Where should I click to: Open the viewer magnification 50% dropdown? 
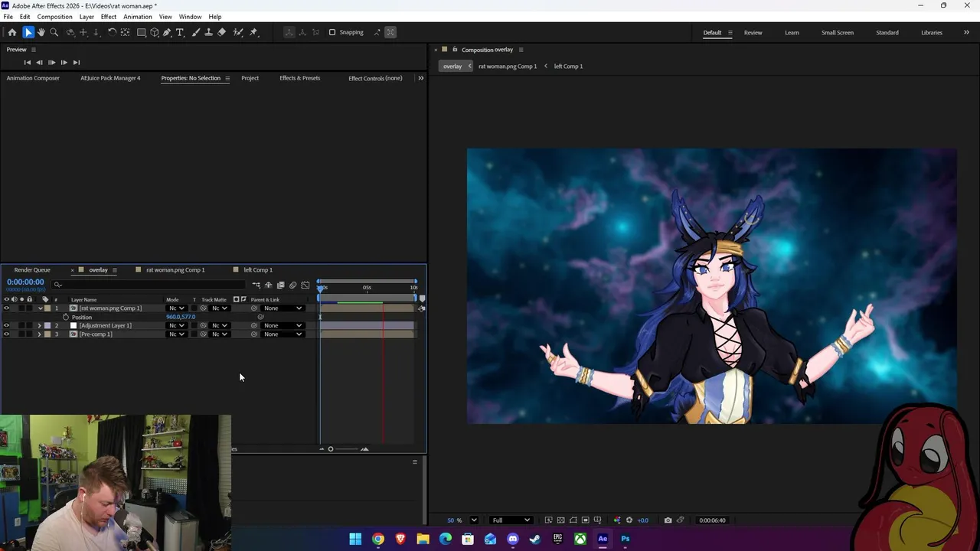(474, 520)
